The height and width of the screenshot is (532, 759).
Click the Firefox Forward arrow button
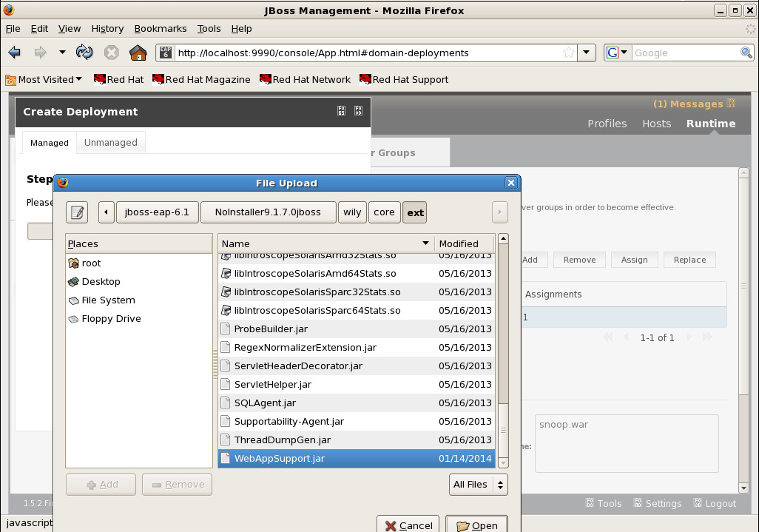point(40,53)
